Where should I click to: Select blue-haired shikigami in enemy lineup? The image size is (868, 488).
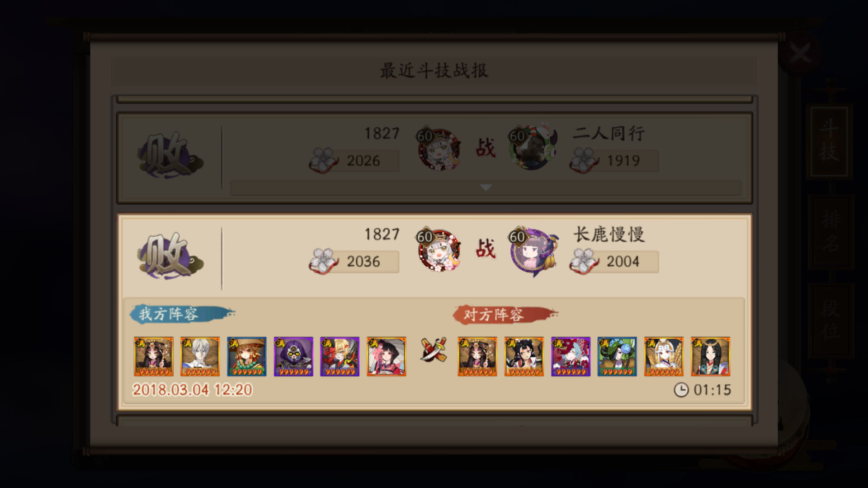(571, 357)
